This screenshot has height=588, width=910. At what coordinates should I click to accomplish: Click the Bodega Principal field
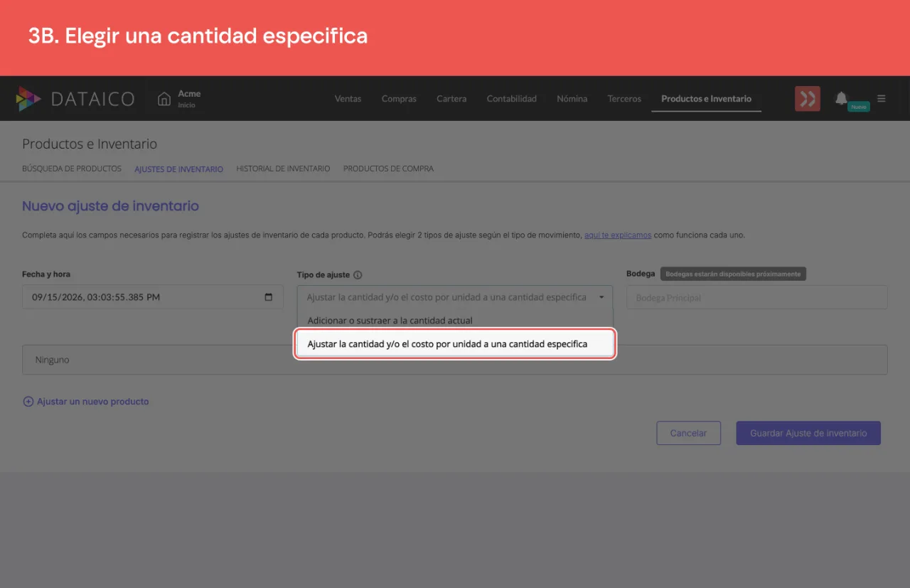coord(756,297)
